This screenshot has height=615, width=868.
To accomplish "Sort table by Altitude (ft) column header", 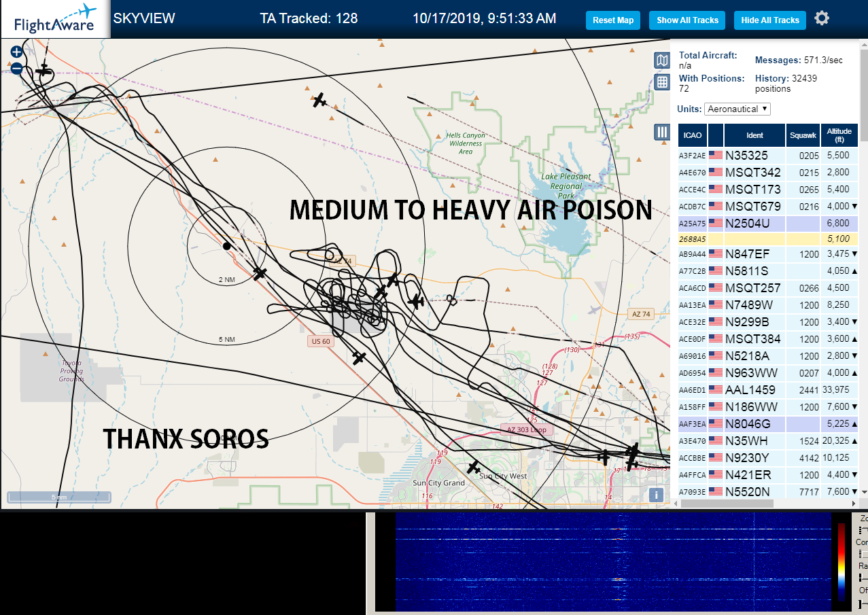I will 839,135.
